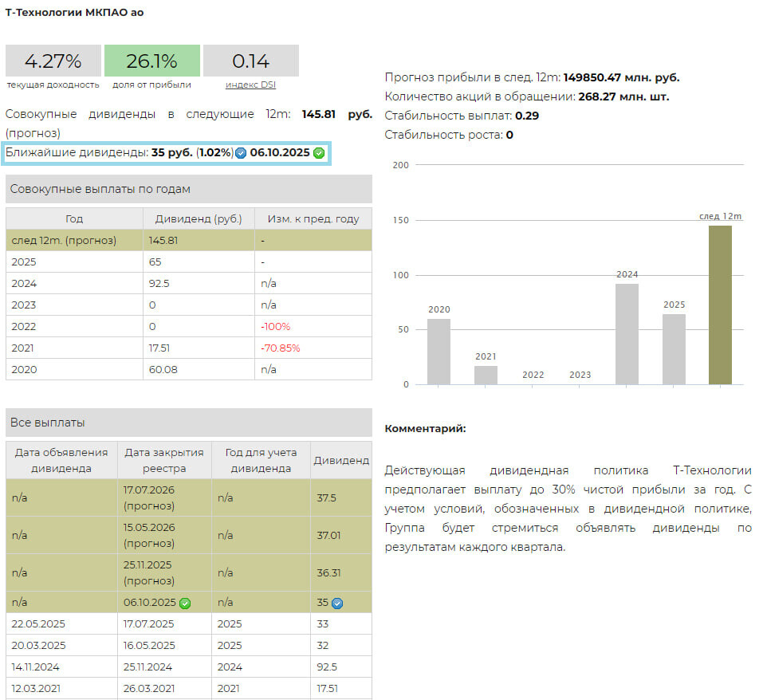
Task: Select the 2024 bar in the chart
Action: (x=627, y=333)
